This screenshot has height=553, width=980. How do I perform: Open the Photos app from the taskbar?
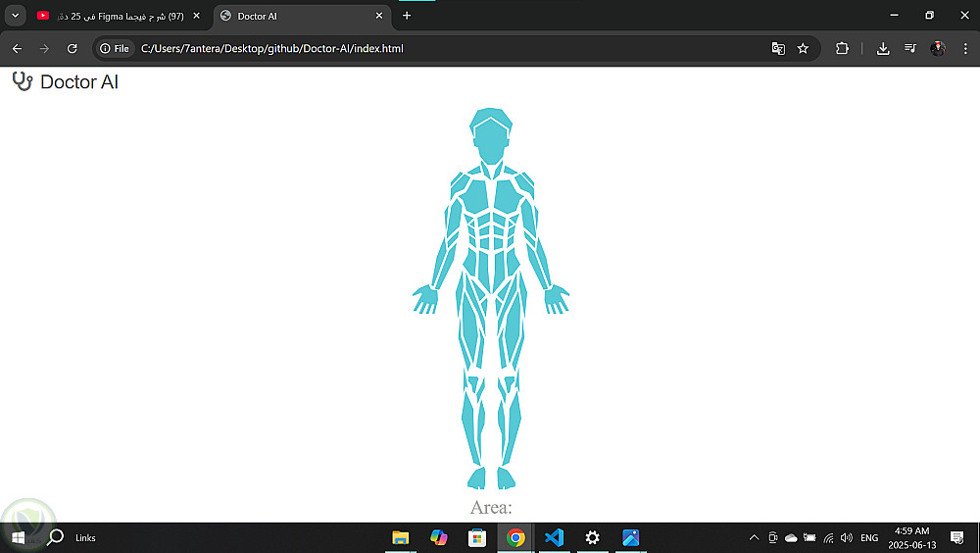coord(630,538)
